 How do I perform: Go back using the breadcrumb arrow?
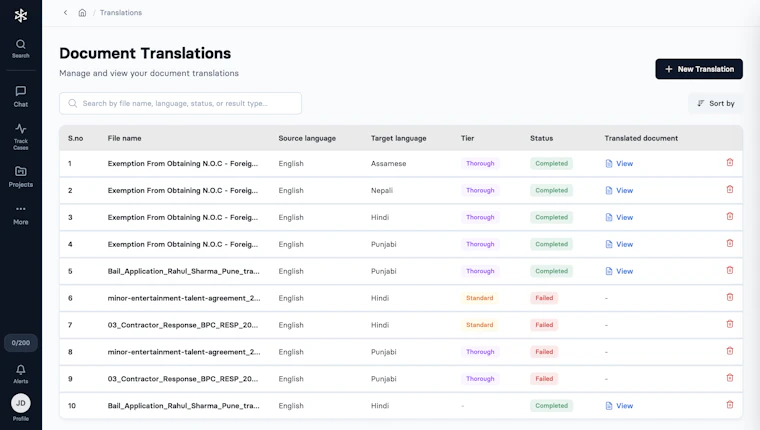tap(65, 13)
